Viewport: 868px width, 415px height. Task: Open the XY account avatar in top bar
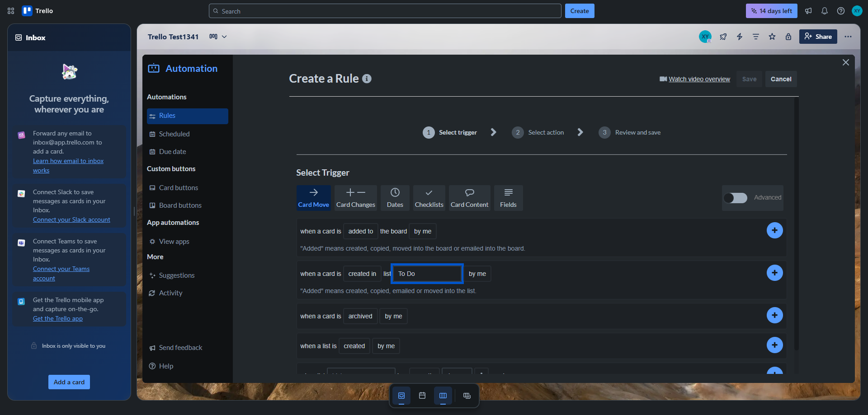click(x=857, y=11)
